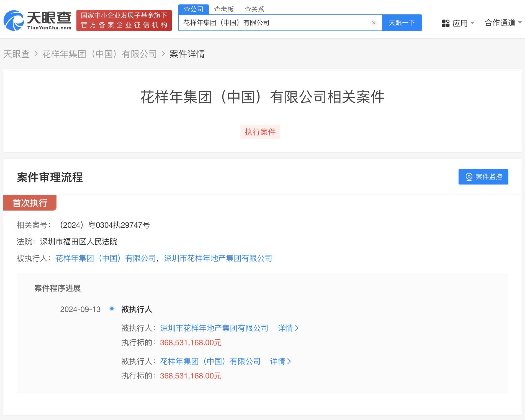Click inside the company search field

click(x=274, y=23)
